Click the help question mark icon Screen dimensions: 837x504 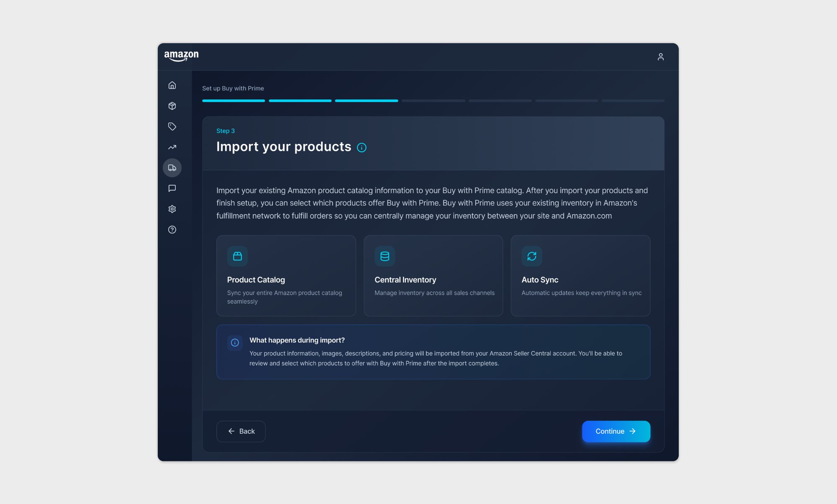pyautogui.click(x=172, y=230)
